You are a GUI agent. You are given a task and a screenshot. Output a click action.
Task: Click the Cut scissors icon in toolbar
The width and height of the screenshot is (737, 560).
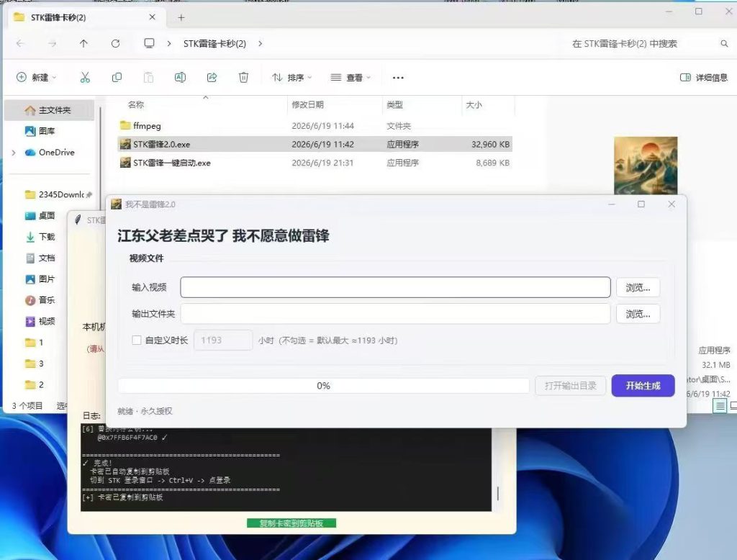[85, 78]
